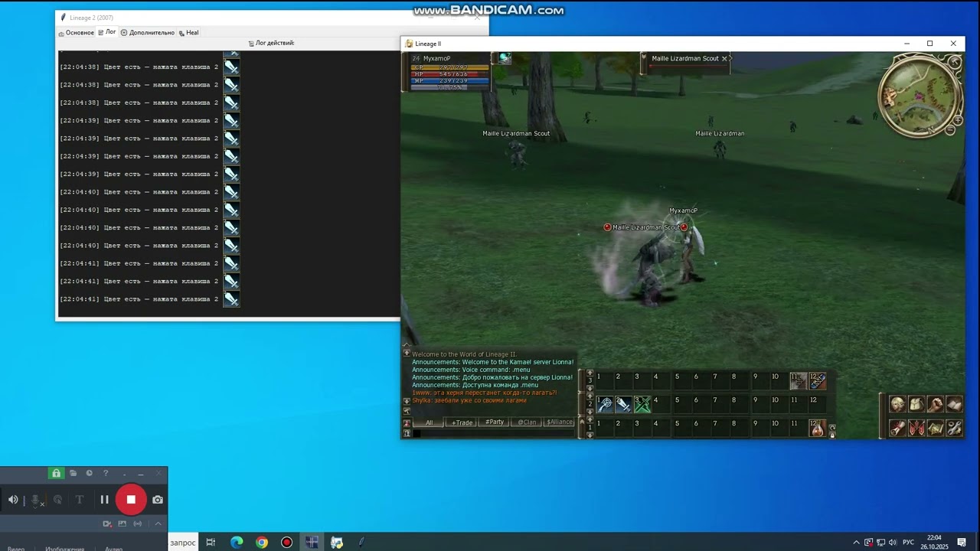Open the Actions fist icon
This screenshot has height=551, width=980.
pyautogui.click(x=935, y=404)
